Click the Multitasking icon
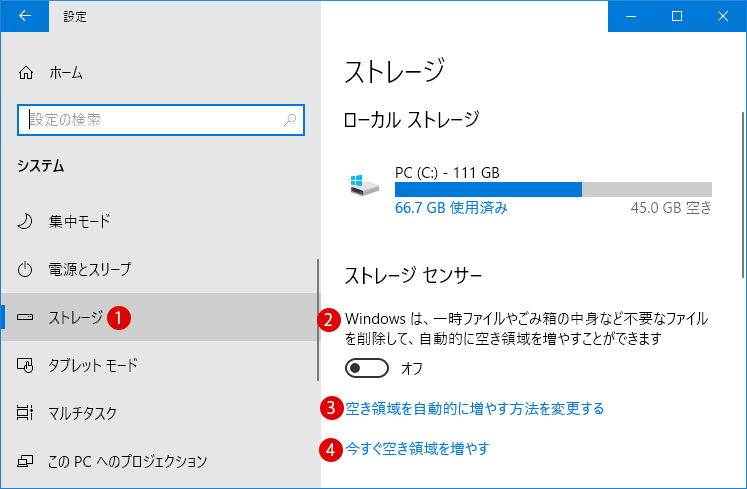Viewport: 747px width, 489px height. point(25,413)
